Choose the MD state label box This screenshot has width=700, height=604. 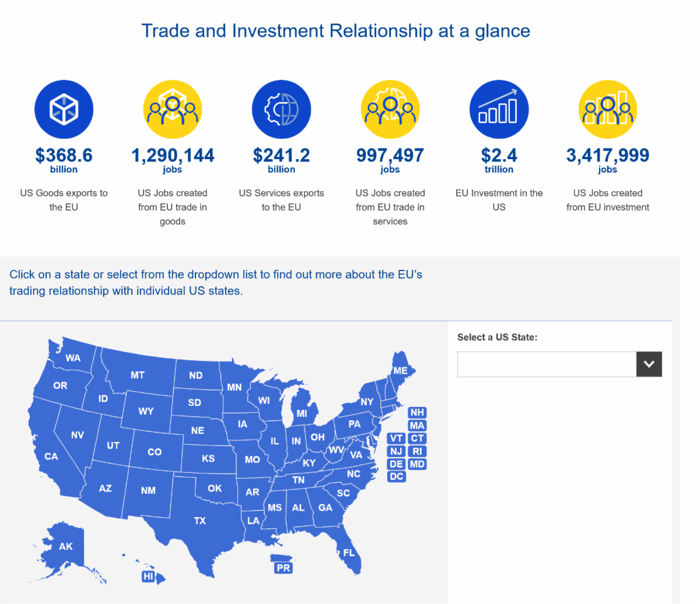tap(417, 464)
